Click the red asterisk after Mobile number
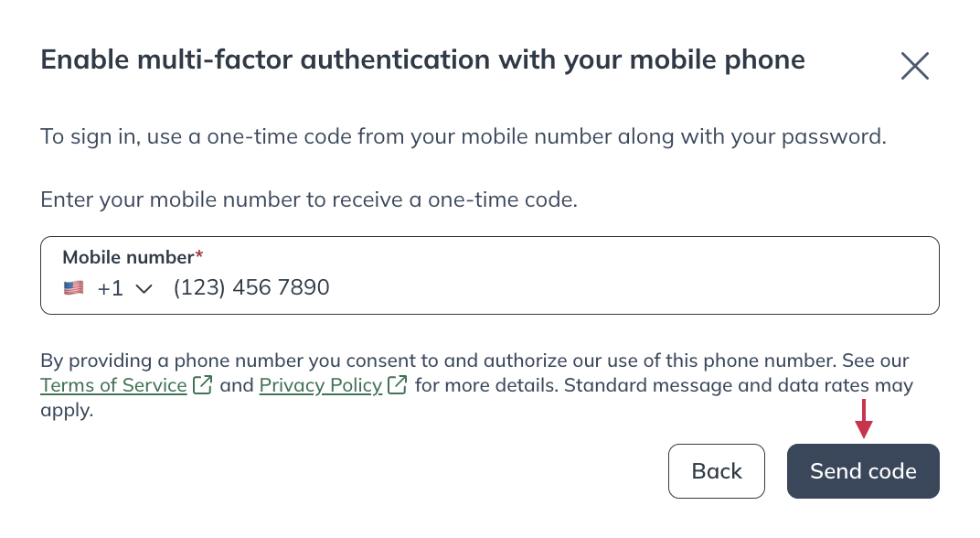980x538 pixels. (199, 257)
